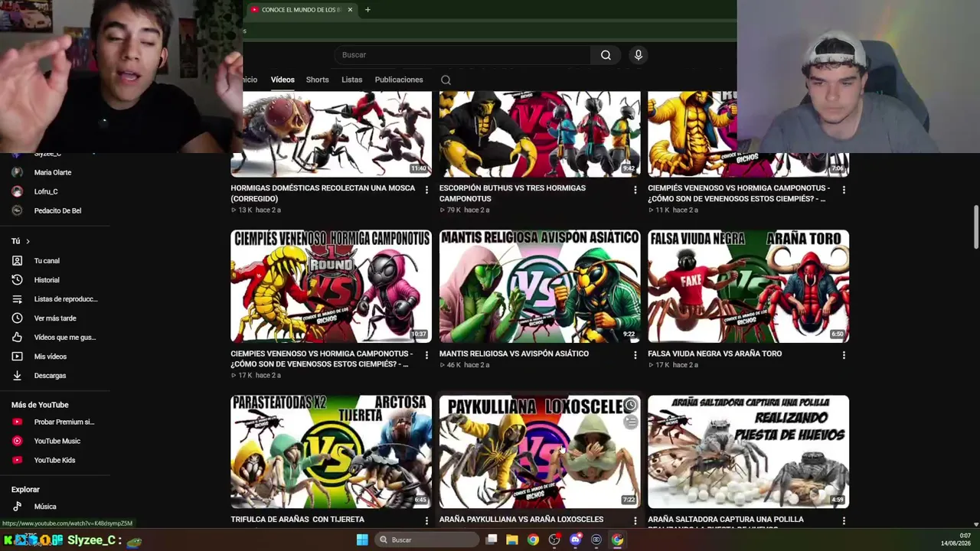The width and height of the screenshot is (980, 551).
Task: Open File Explorer from the taskbar
Action: (512, 540)
